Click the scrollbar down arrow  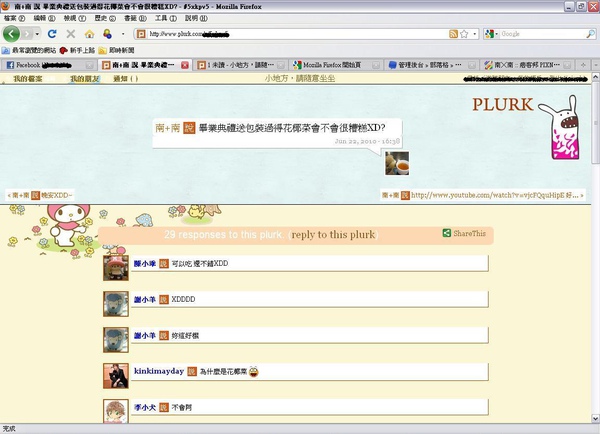click(x=595, y=419)
